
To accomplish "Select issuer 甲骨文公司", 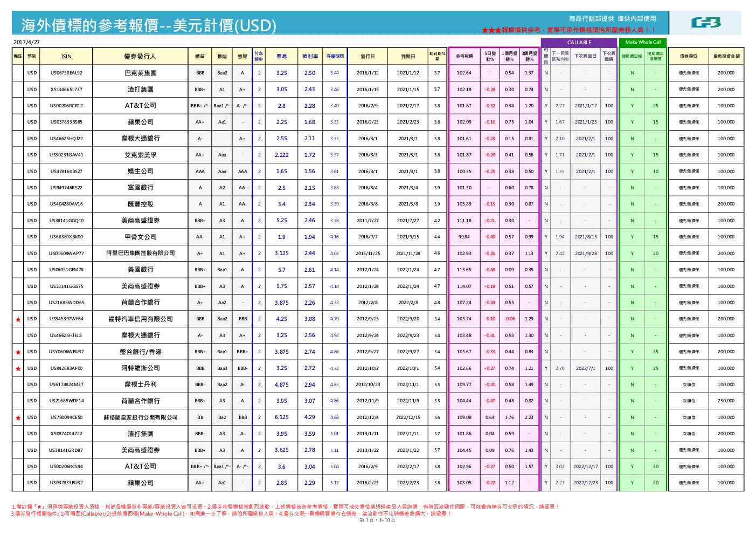I will [141, 237].
